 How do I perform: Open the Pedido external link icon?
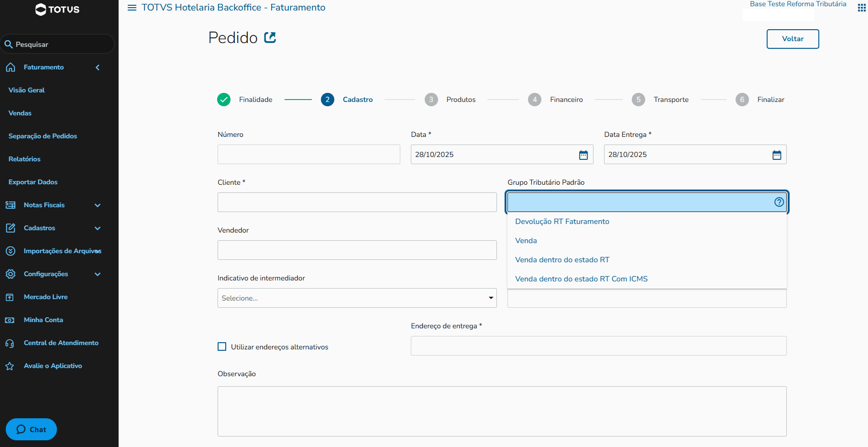(x=270, y=37)
